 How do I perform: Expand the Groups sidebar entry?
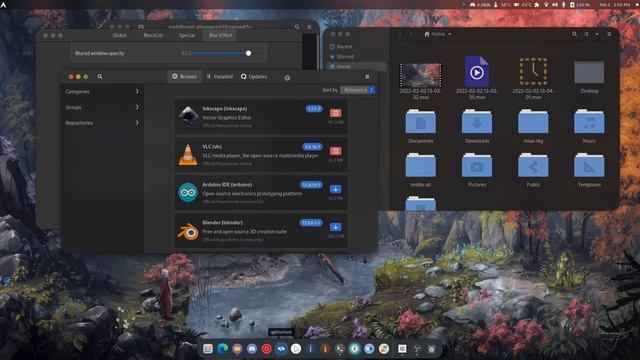[102, 107]
